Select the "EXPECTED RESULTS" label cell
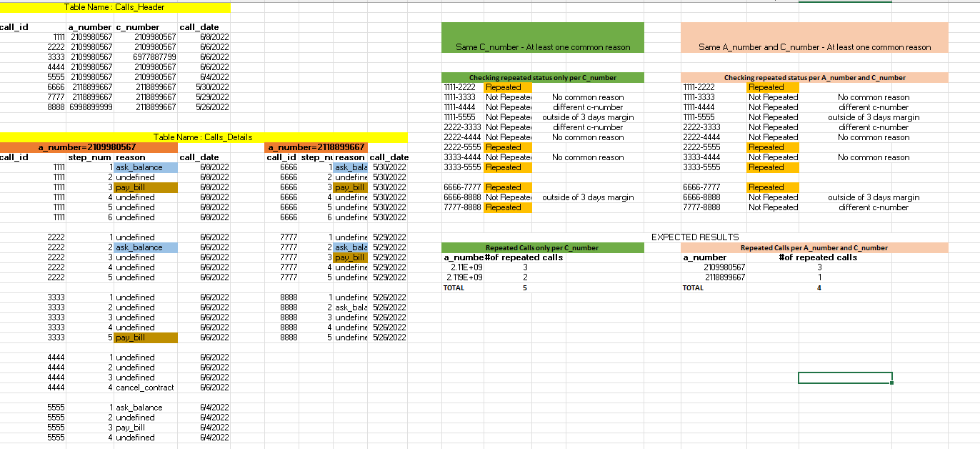Image resolution: width=980 pixels, height=449 pixels. pos(695,237)
